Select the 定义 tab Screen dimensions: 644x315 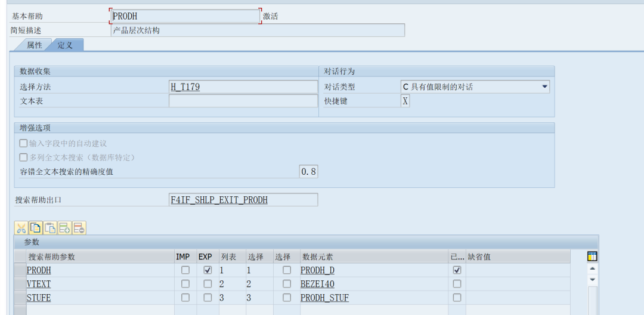[65, 45]
